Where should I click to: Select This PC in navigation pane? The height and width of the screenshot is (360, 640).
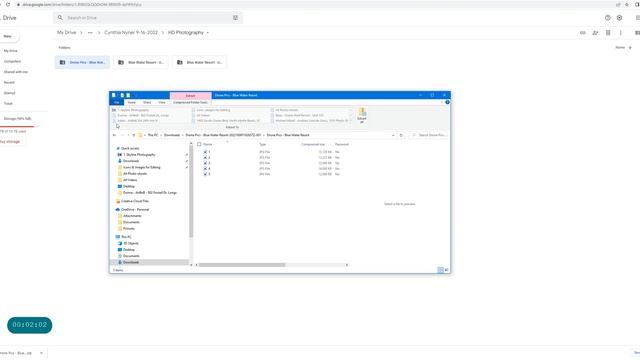(x=126, y=237)
